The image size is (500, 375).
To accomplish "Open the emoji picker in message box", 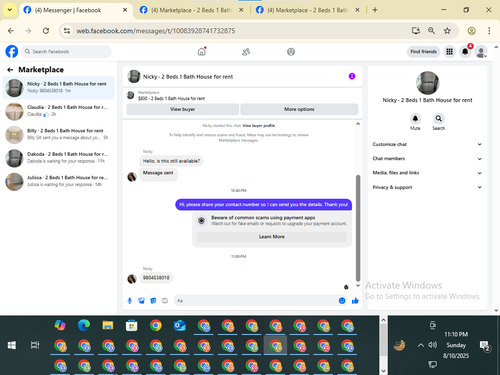I will 342,301.
